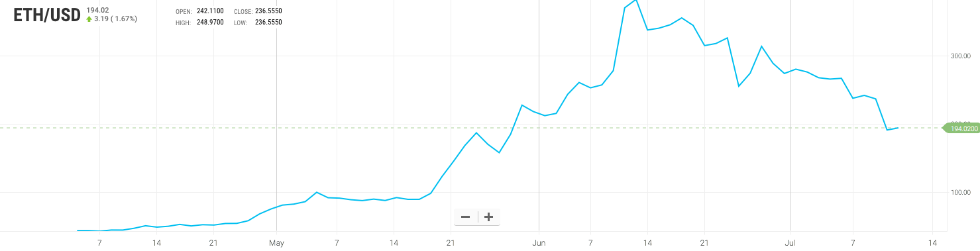Click the May label on time axis
This screenshot has width=980, height=251.
[x=276, y=243]
